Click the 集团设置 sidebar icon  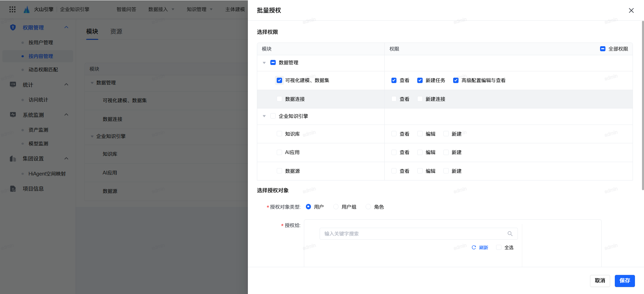[13, 158]
